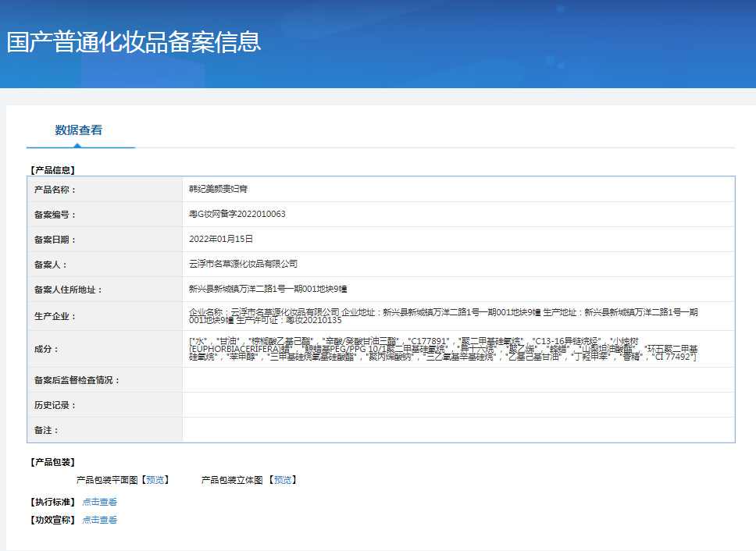Viewport: 756px width, 551px height.
Task: Click the 生产企业 details text
Action: (444, 316)
